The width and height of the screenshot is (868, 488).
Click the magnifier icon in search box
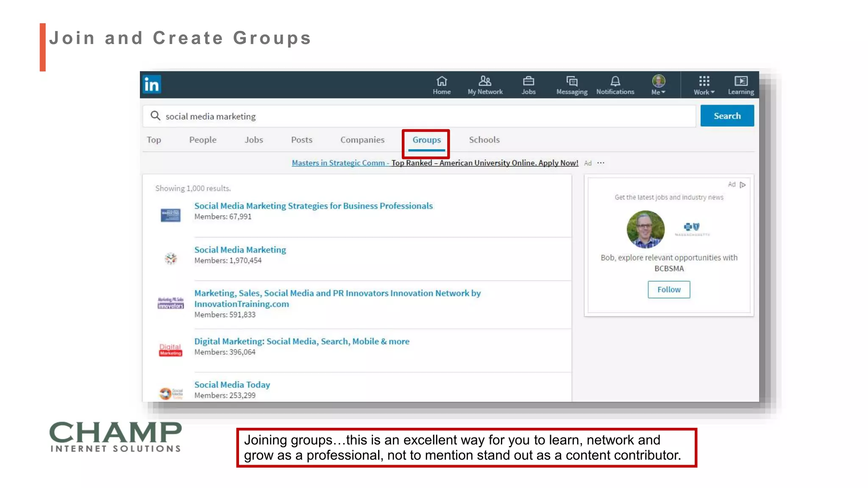pyautogui.click(x=155, y=116)
